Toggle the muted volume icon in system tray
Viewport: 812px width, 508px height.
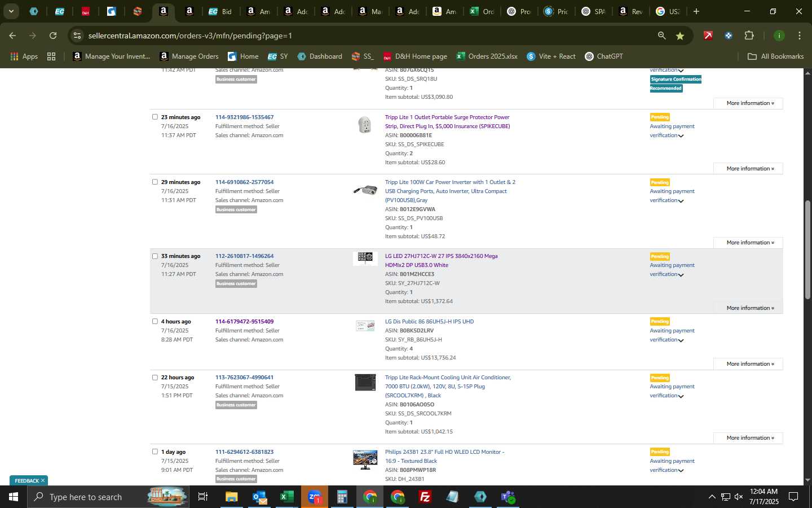[739, 497]
